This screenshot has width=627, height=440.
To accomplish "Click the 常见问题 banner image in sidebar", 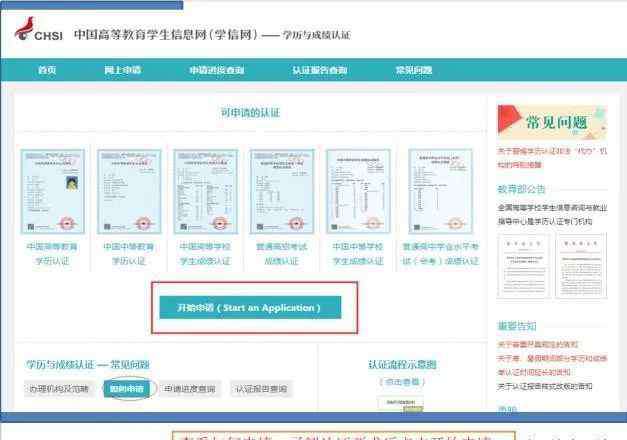I will tap(552, 121).
